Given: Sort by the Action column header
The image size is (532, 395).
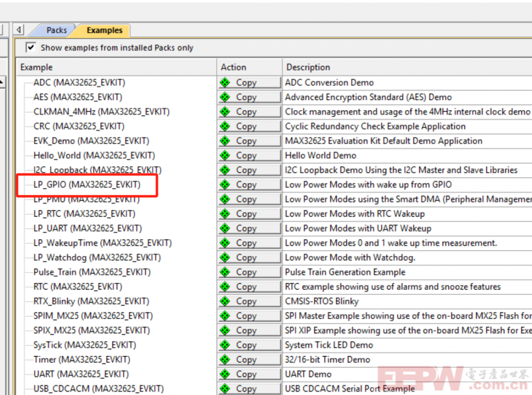Looking at the screenshot, I should click(250, 67).
